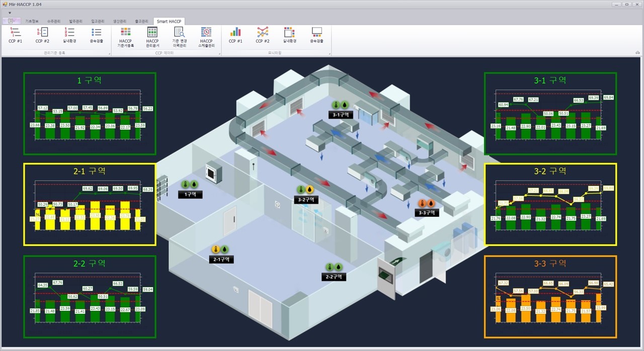Image resolution: width=644 pixels, height=351 pixels.
Task: Open CCP #2 network chart in 모니터링 group
Action: pos(263,35)
